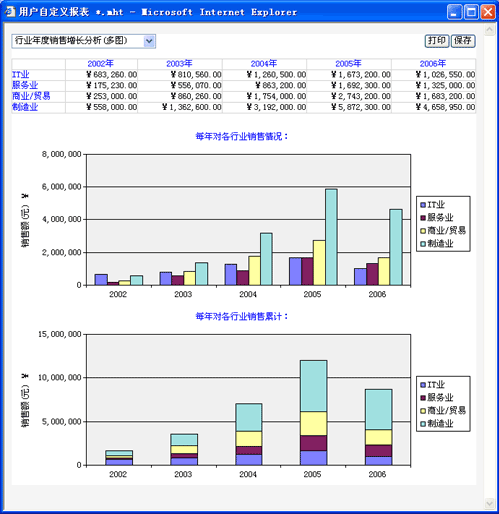Viewport: 499px width, 514px height.
Task: Click IT业 legend swatch in top chart
Action: point(423,205)
